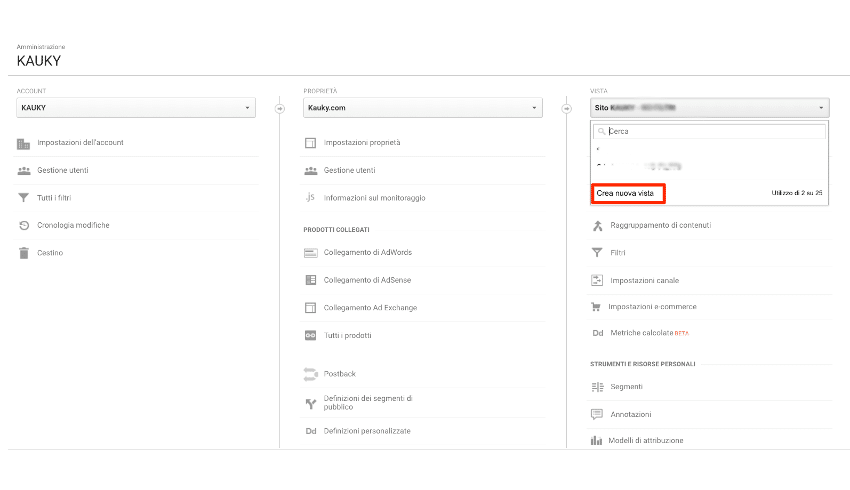The image size is (850, 490).
Task: Click the arrow circle between Account and Proprietà
Action: pos(280,109)
